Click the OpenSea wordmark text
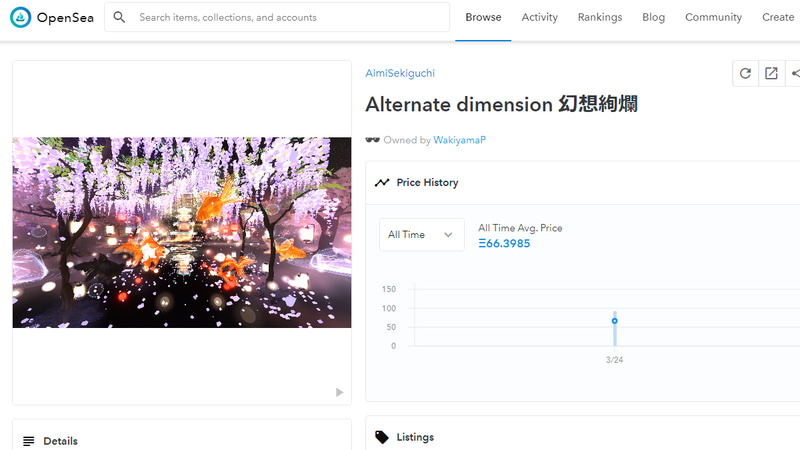The height and width of the screenshot is (450, 800). pos(65,18)
